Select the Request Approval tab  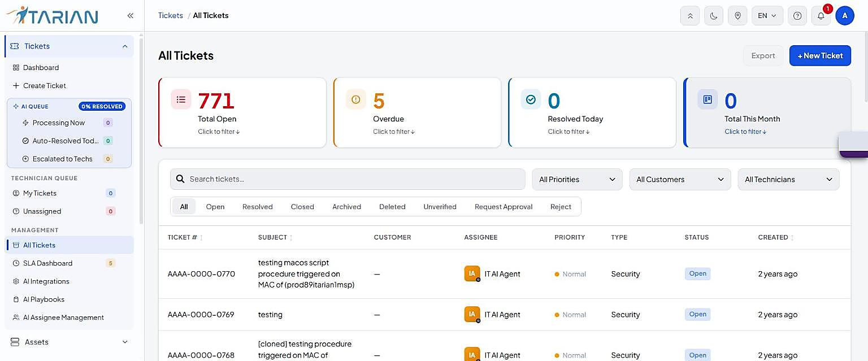[x=504, y=207]
